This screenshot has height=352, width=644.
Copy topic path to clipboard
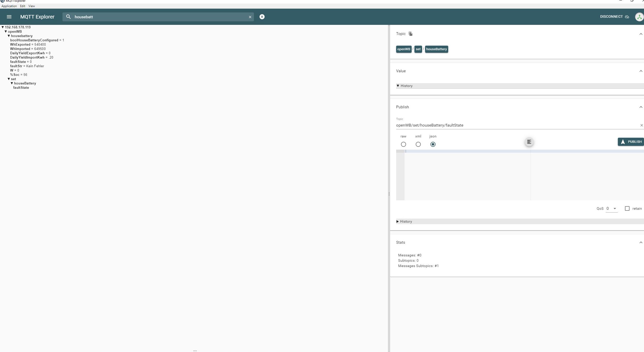coord(410,34)
